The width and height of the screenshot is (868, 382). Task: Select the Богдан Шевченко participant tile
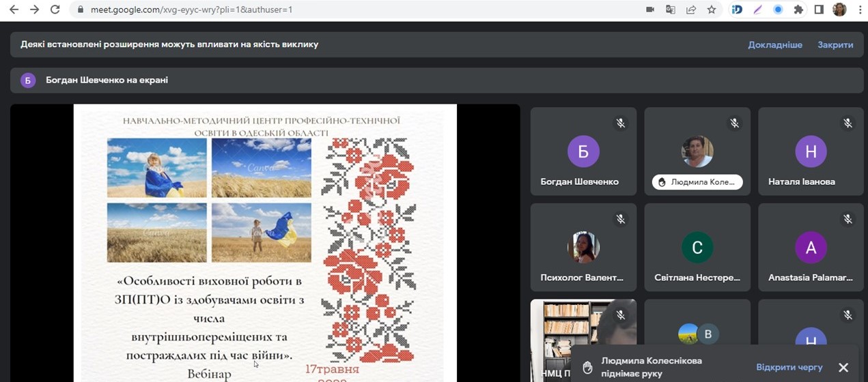click(x=583, y=151)
